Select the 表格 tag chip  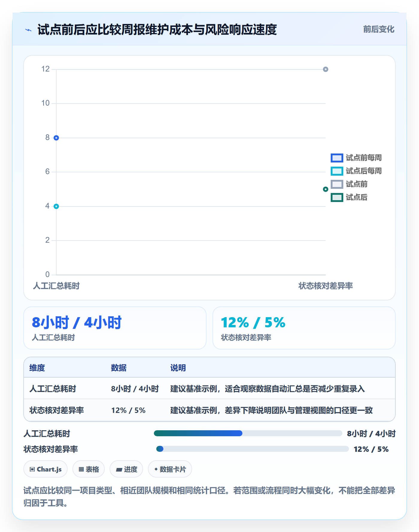coord(89,469)
